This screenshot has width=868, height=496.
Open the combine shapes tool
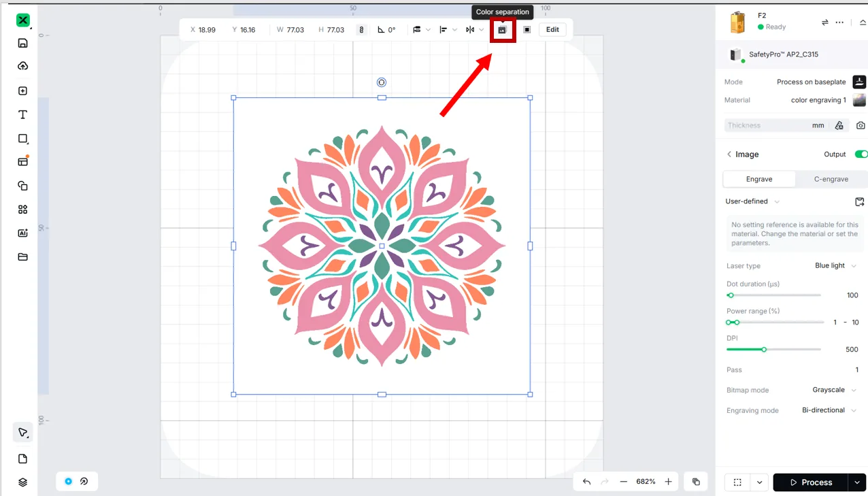click(22, 185)
